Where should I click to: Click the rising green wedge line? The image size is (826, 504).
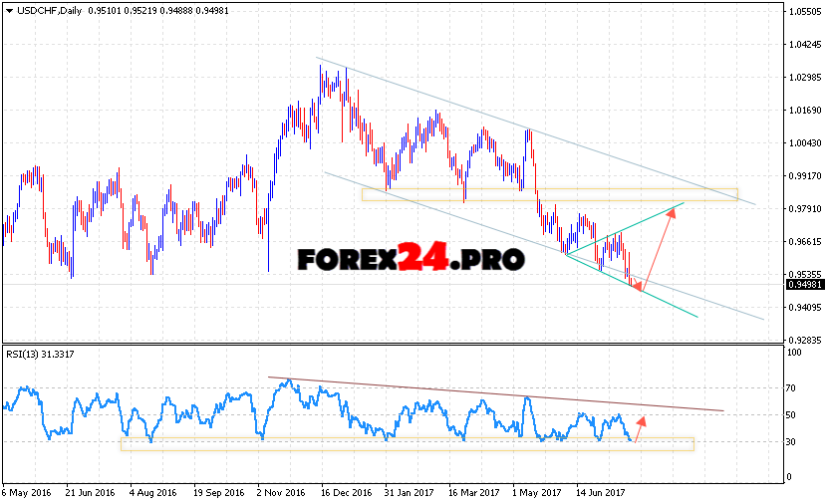pos(628,228)
